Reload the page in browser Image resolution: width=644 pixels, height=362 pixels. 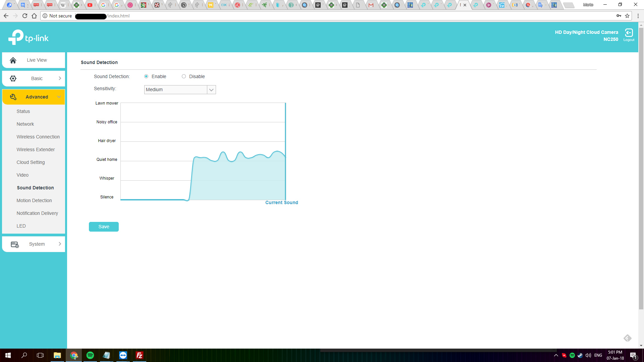pos(25,16)
